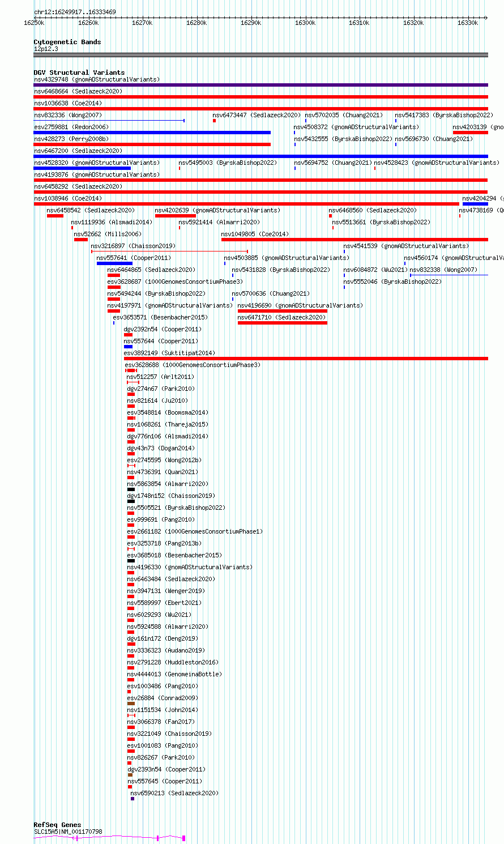
Task: Select nsv4508372 gnomAD variant label
Action: 356,127
